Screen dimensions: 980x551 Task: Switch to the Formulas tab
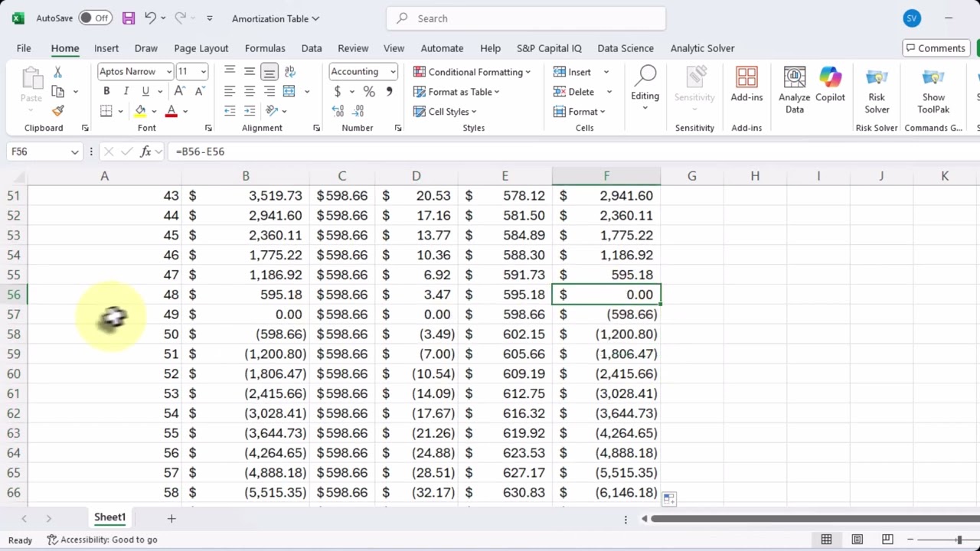265,48
